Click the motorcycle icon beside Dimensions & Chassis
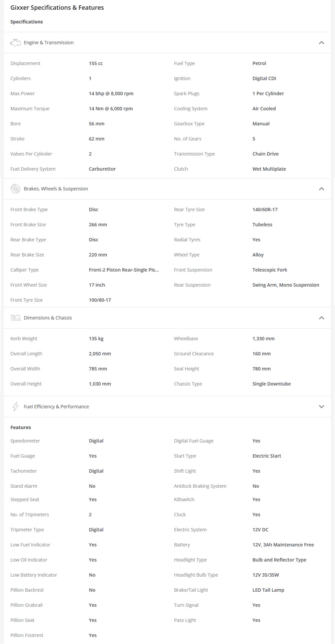This screenshot has width=335, height=644. [x=15, y=318]
